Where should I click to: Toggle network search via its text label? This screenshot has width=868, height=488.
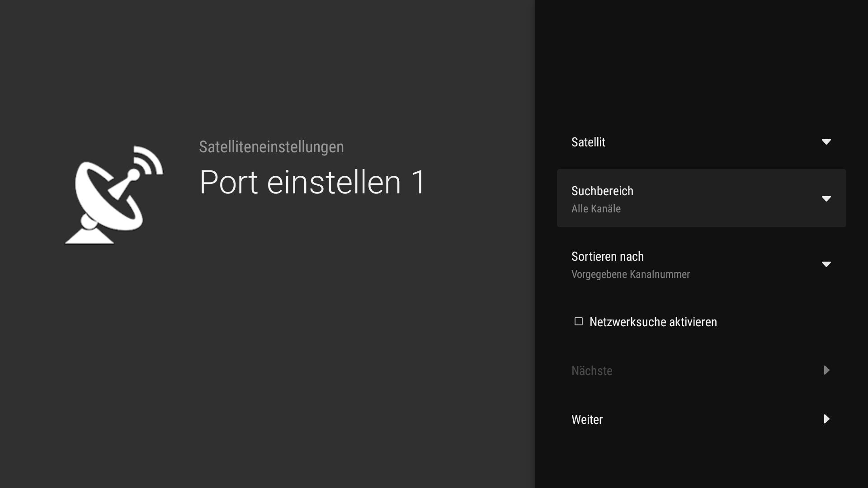point(653,322)
